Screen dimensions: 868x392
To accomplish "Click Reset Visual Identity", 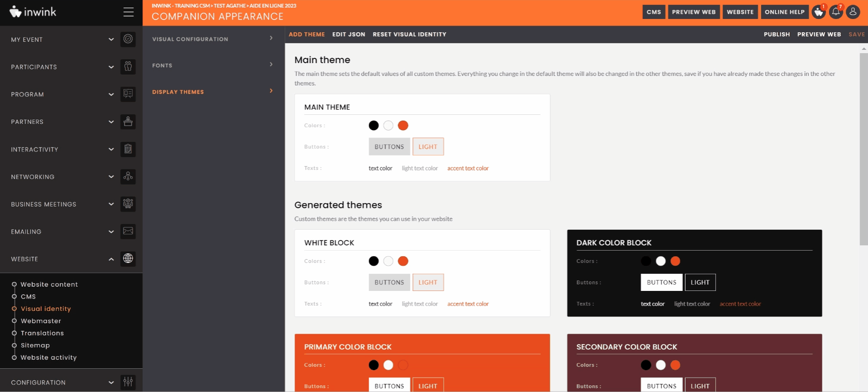I will coord(410,34).
